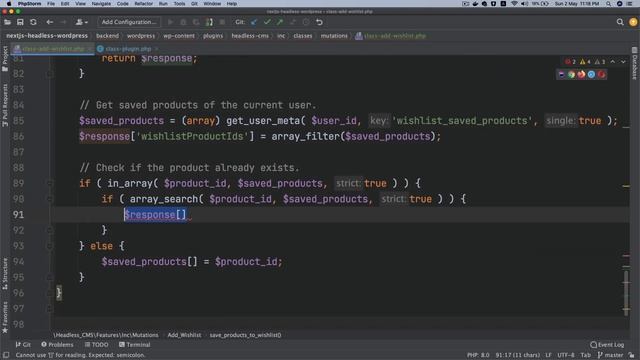This screenshot has height=360, width=640.
Task: Open the Pull Requests sidebar panel
Action: [x=5, y=105]
